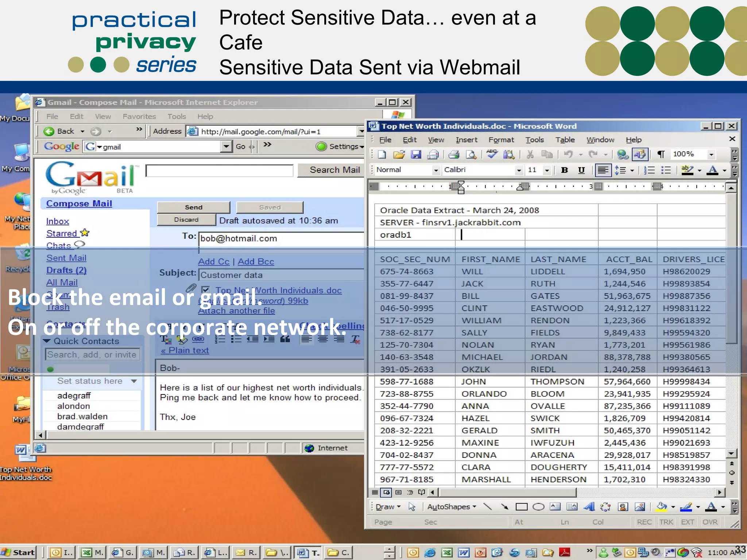The image size is (747, 560).
Task: Click the Back button in Internet Explorer
Action: [59, 131]
